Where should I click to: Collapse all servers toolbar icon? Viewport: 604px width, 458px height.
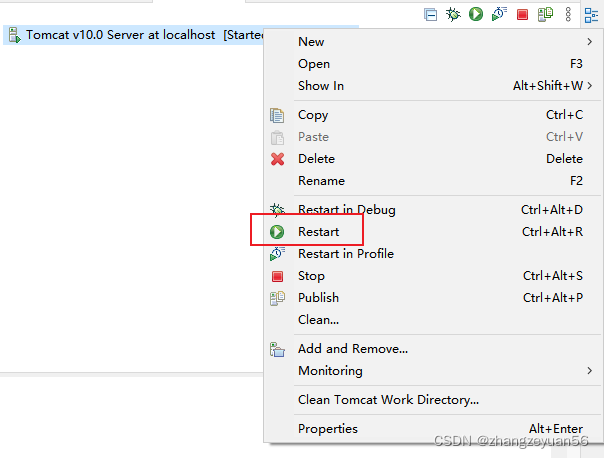coord(430,15)
